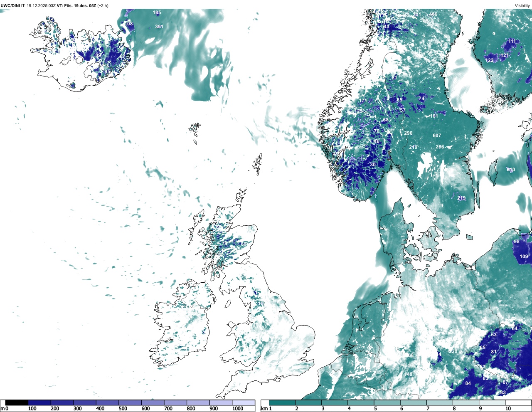Click the "1000" legend tick label

click(238, 409)
